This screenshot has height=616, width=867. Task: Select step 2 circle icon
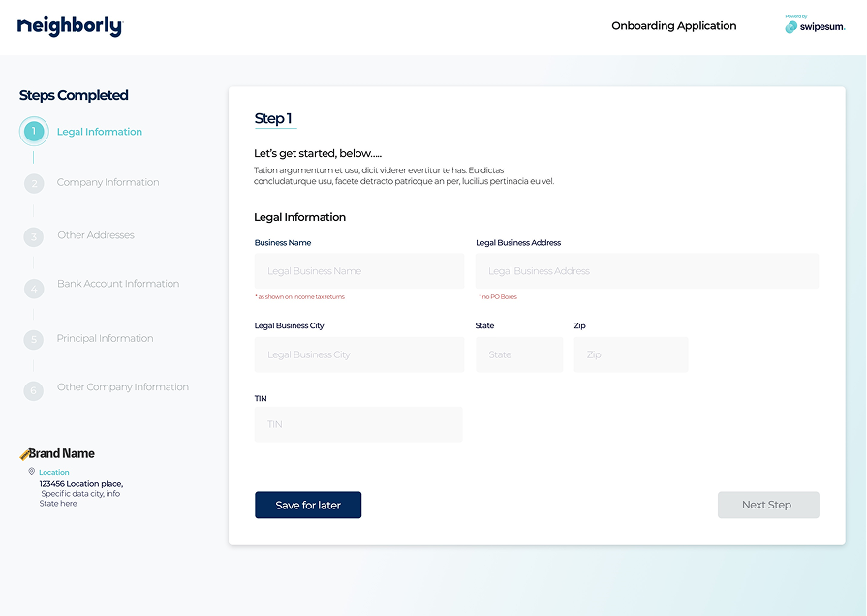click(34, 183)
